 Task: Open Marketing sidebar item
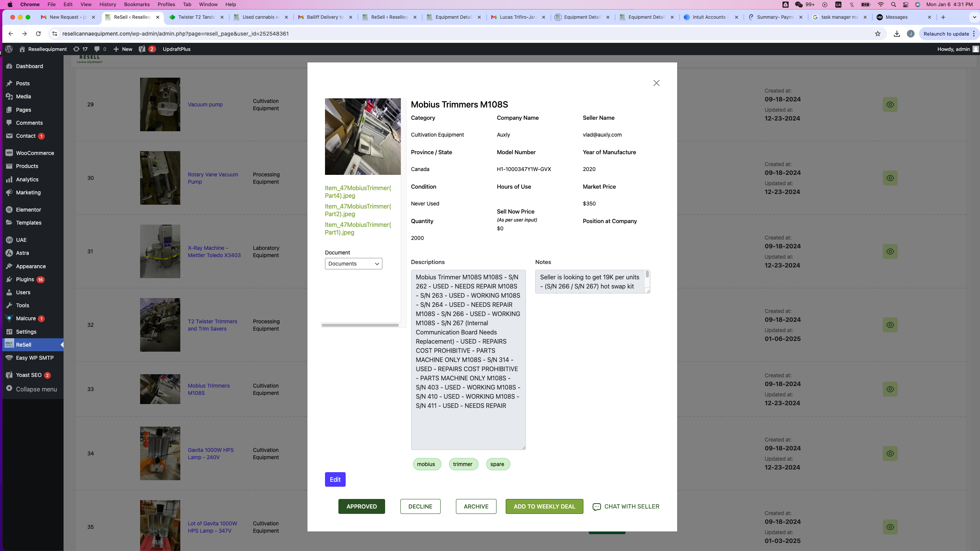coord(28,192)
